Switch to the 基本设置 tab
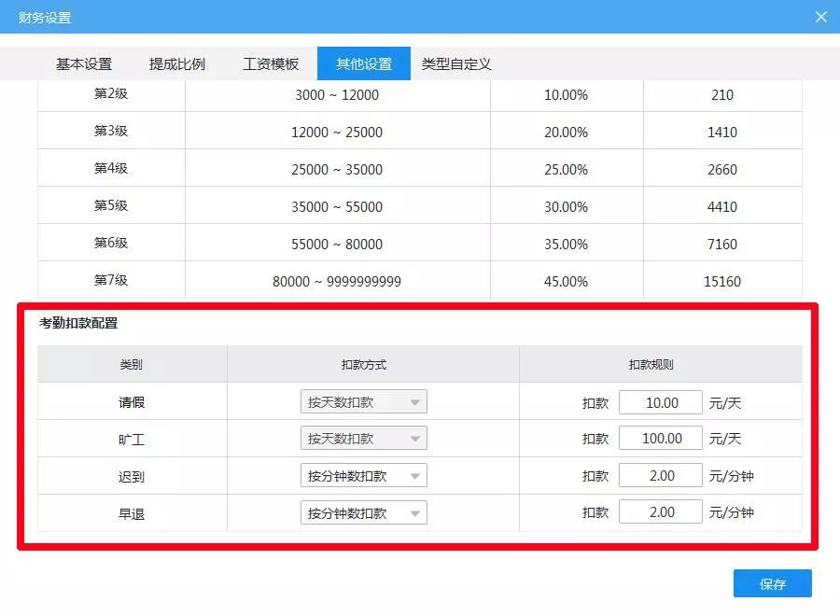 [x=87, y=63]
